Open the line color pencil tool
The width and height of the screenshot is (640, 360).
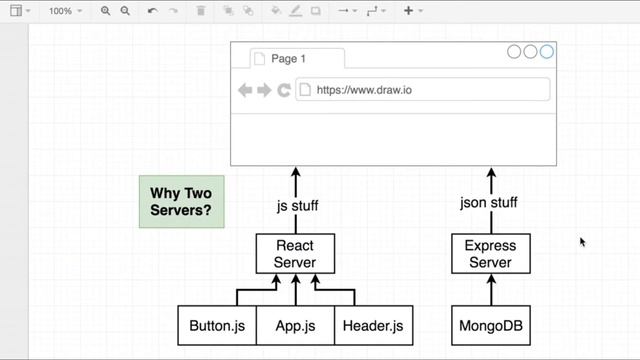pyautogui.click(x=296, y=11)
